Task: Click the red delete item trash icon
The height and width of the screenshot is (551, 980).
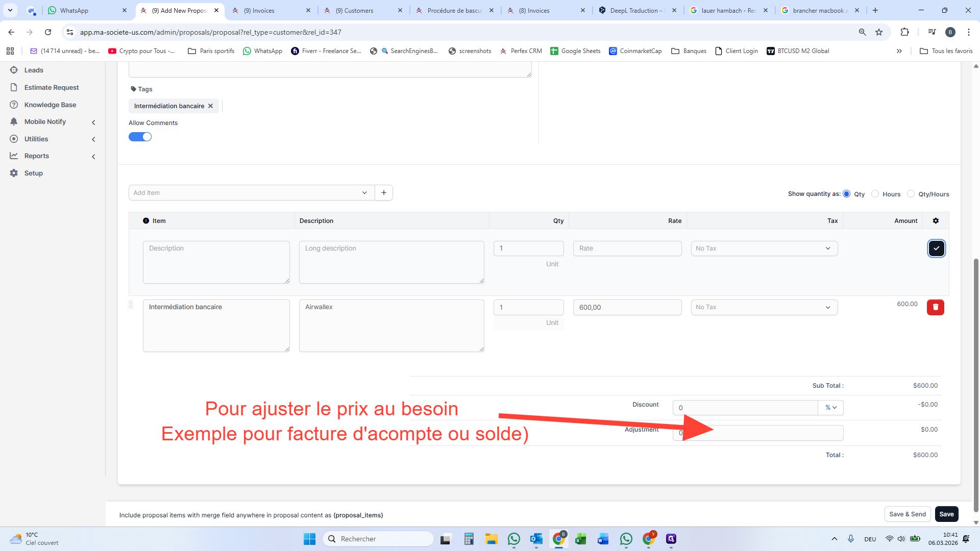Action: tap(935, 307)
